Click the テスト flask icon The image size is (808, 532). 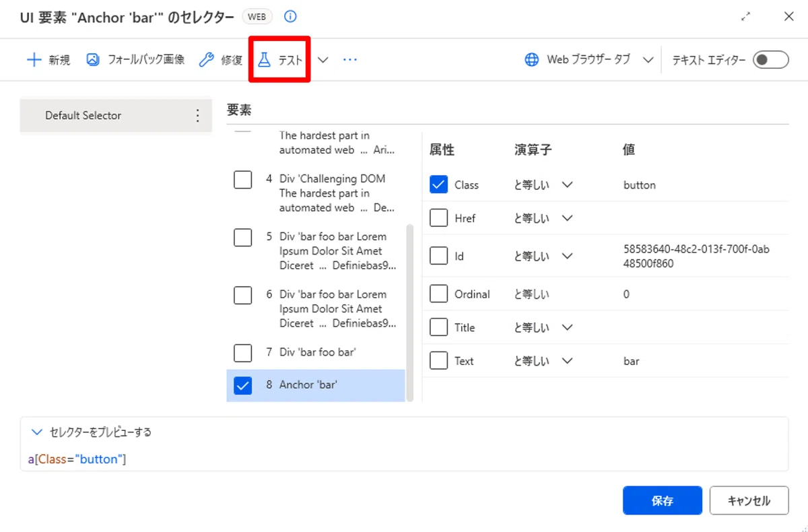[264, 60]
